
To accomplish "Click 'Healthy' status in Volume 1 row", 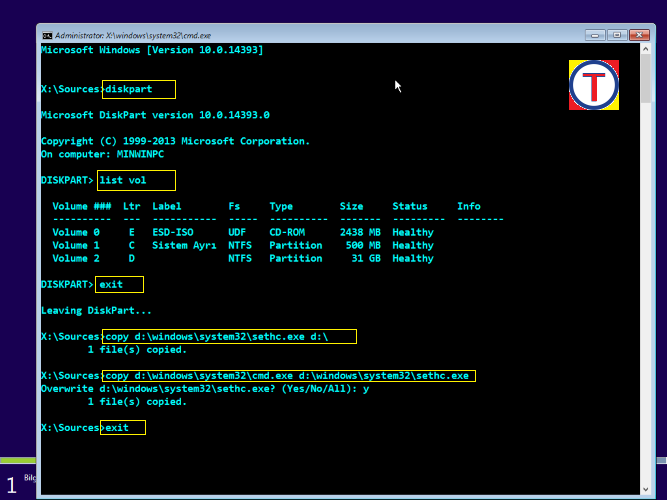I will [413, 246].
